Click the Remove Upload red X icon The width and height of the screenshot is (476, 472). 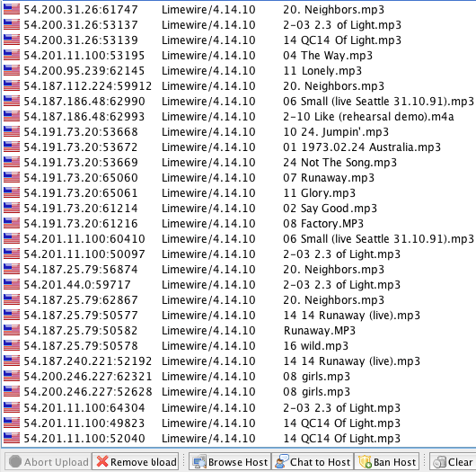[102, 461]
